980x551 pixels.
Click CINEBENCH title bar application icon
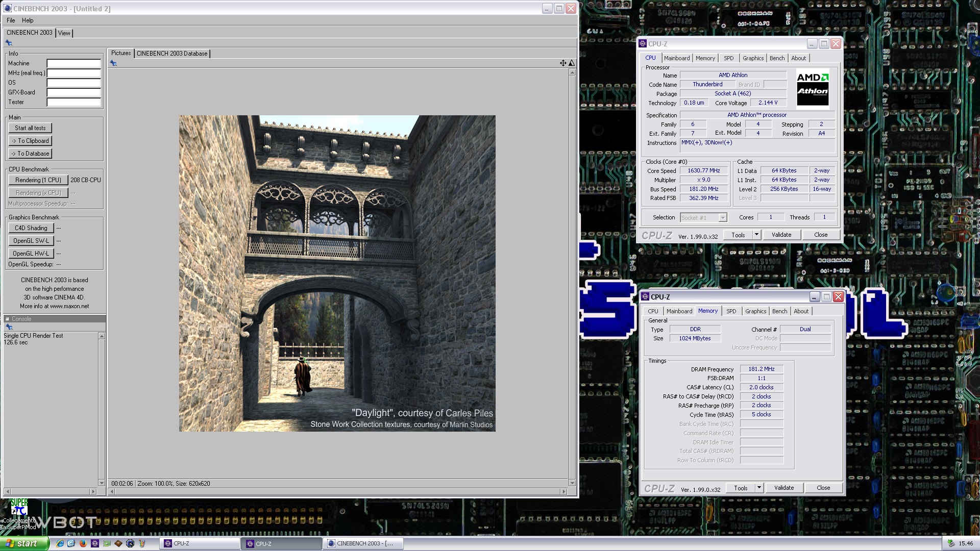point(8,9)
